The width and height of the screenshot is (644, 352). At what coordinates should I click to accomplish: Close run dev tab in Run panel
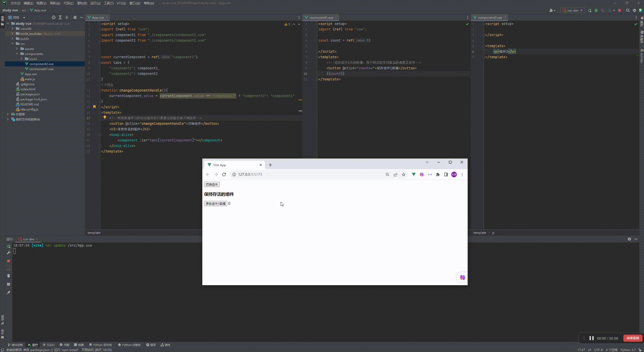point(37,239)
